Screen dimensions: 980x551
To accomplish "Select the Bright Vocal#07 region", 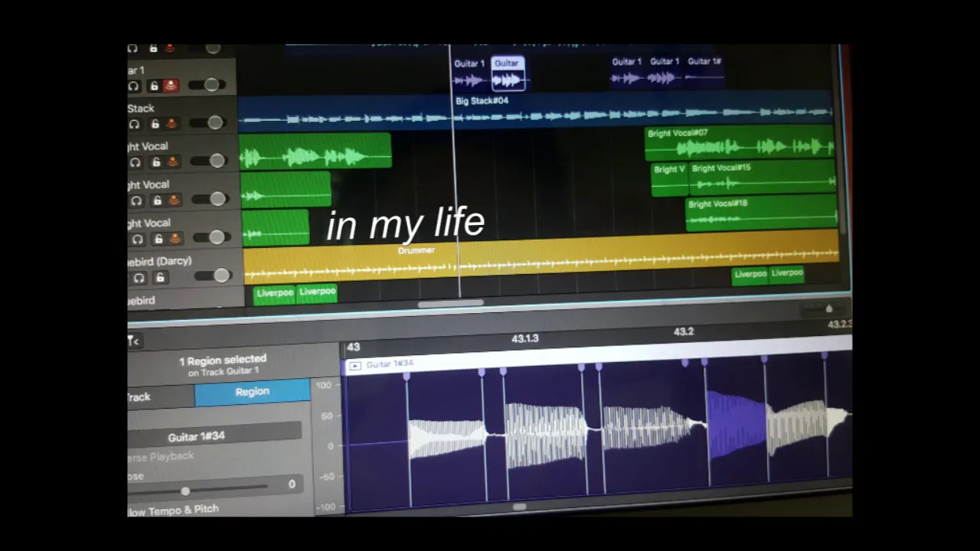I will point(740,143).
